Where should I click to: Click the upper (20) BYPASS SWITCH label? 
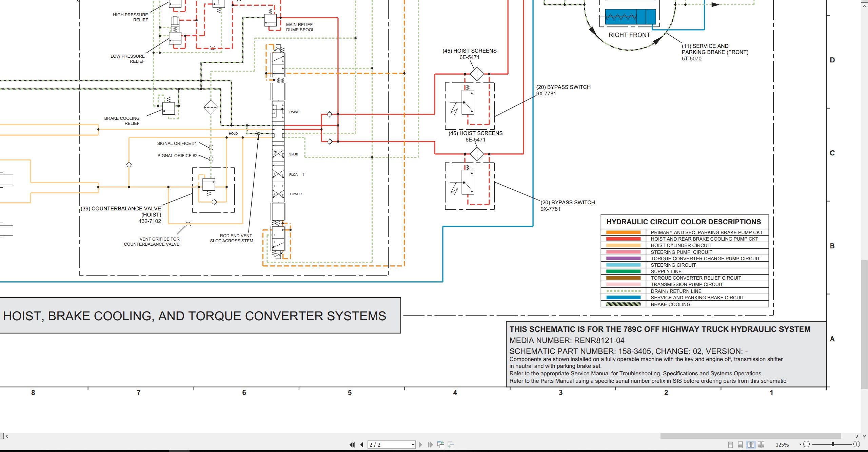point(563,90)
